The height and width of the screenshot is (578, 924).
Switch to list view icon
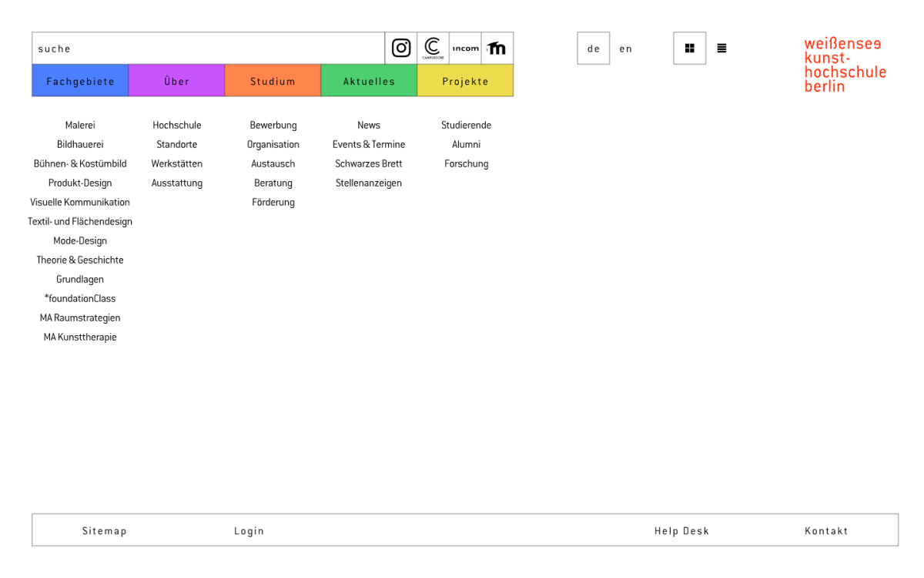[x=721, y=48]
